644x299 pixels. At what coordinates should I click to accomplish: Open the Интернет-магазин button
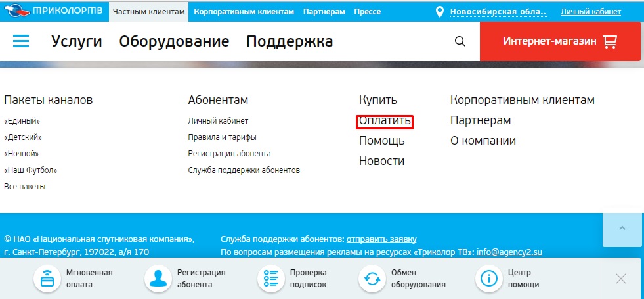point(559,41)
